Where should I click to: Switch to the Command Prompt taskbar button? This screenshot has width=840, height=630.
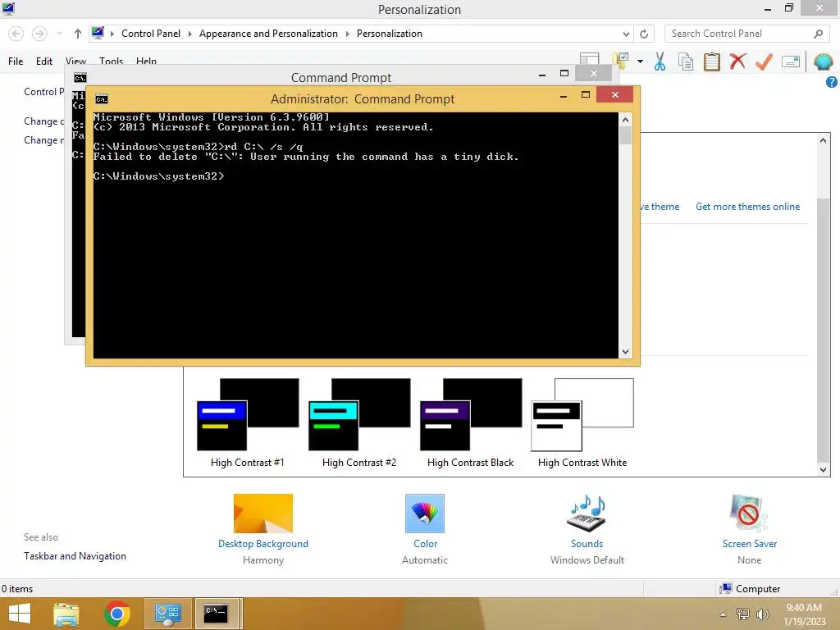click(217, 614)
